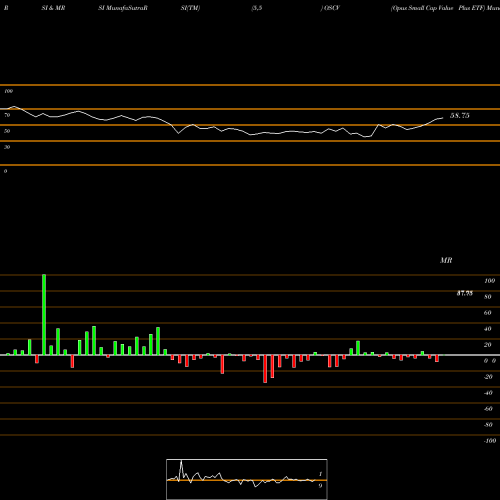The height and width of the screenshot is (500, 500).
Task: Click the 30 RSI axis label
Action: (7, 147)
